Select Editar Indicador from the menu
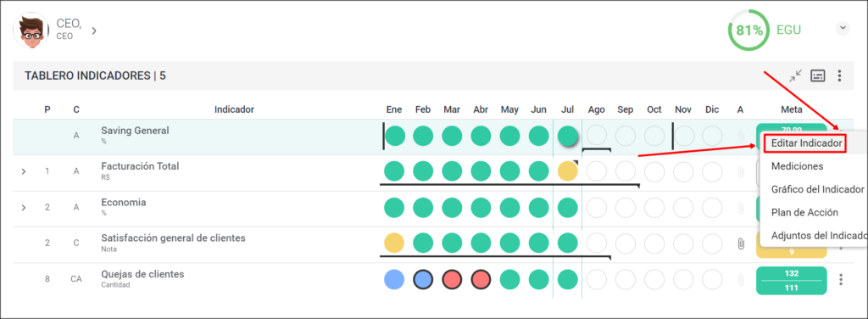Image resolution: width=868 pixels, height=319 pixels. point(807,143)
